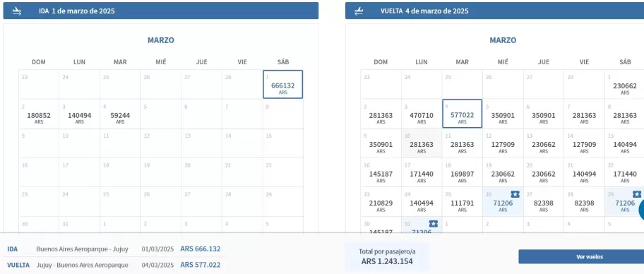The height and width of the screenshot is (274, 644).
Task: Click the star badge on return day 29
Action: (x=637, y=194)
